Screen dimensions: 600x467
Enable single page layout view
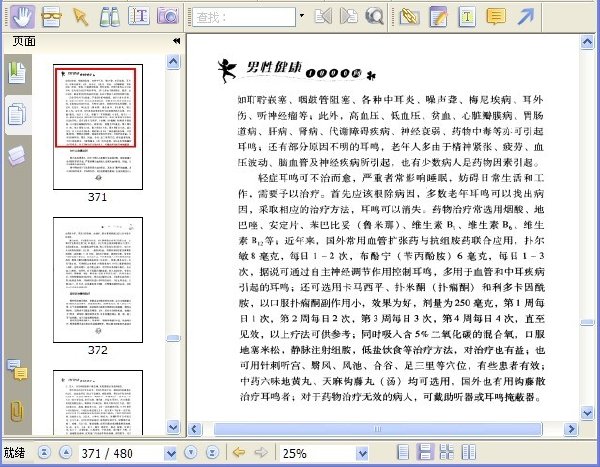pos(403,452)
